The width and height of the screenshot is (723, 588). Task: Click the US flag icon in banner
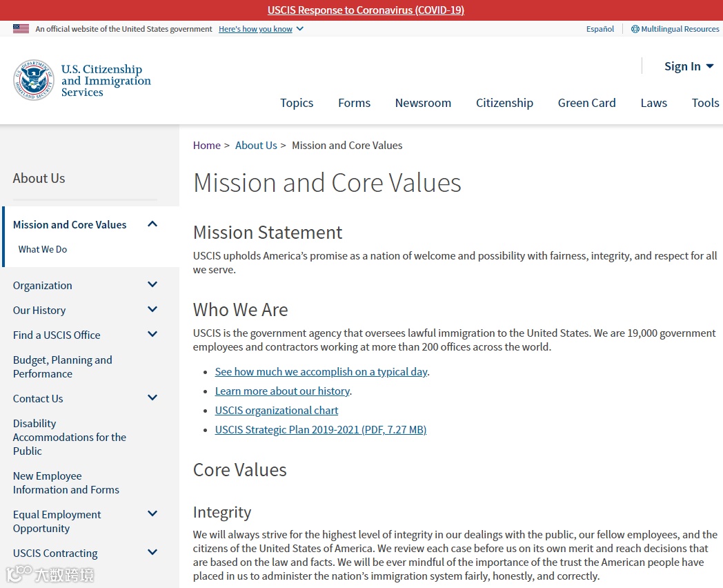coord(21,28)
